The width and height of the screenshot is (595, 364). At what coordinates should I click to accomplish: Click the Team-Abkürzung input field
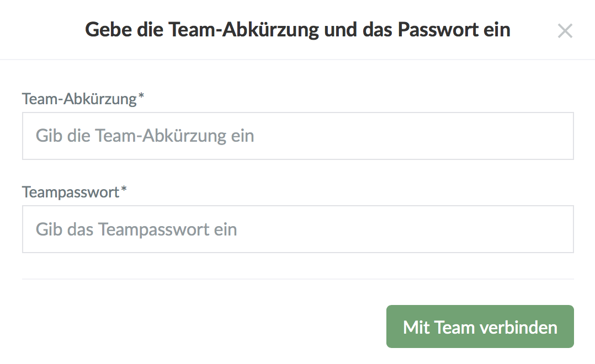pyautogui.click(x=298, y=136)
